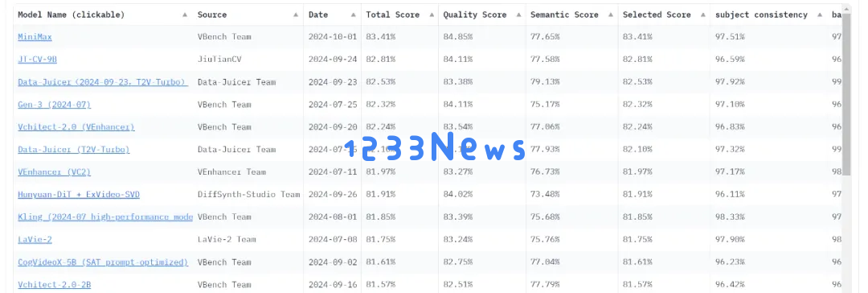Image resolution: width=868 pixels, height=293 pixels.
Task: Click date cell 2024-09-20
Action: (333, 127)
